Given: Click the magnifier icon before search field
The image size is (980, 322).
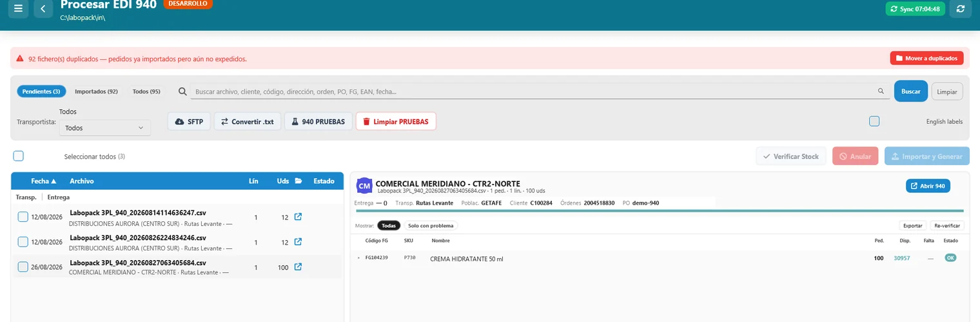Looking at the screenshot, I should 182,92.
